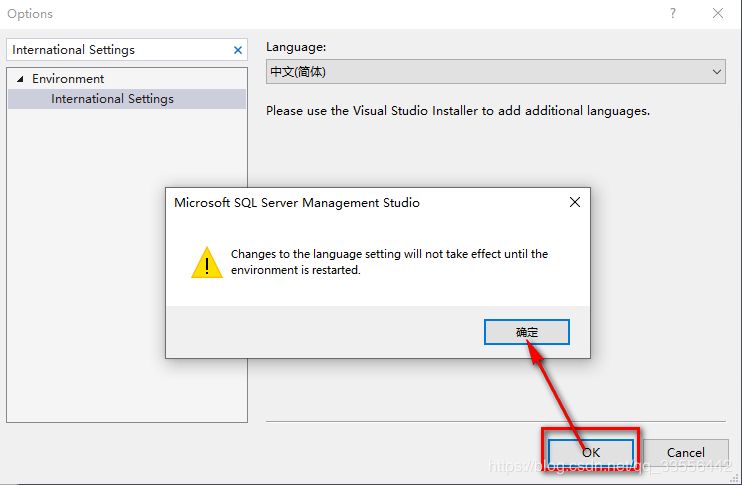Open the Language dropdown

pyautogui.click(x=495, y=72)
